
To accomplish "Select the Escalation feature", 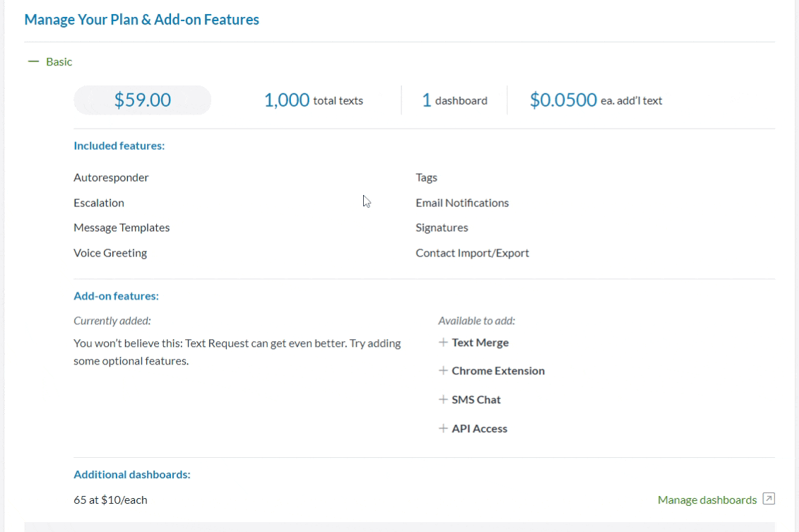I will pyautogui.click(x=98, y=203).
